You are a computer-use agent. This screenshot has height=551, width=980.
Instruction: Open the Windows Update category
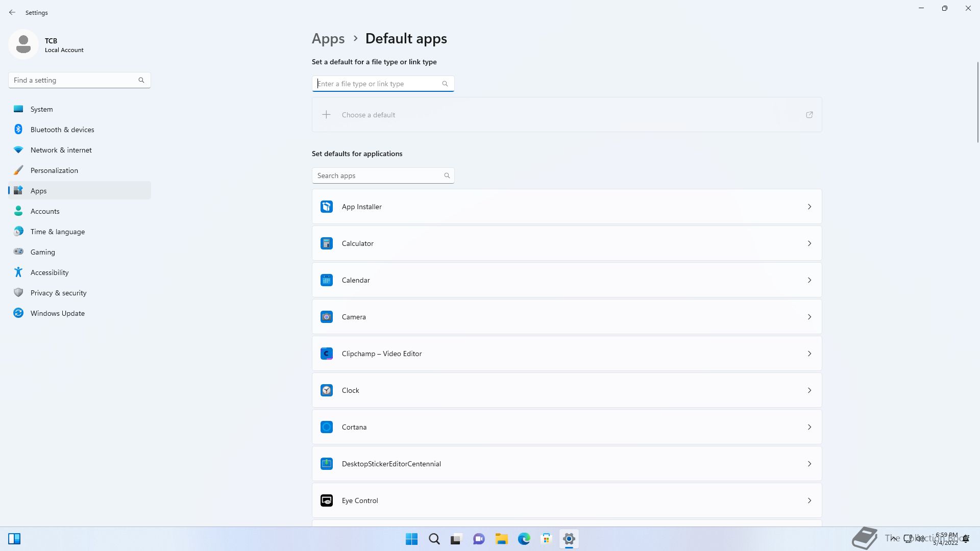[80, 313]
